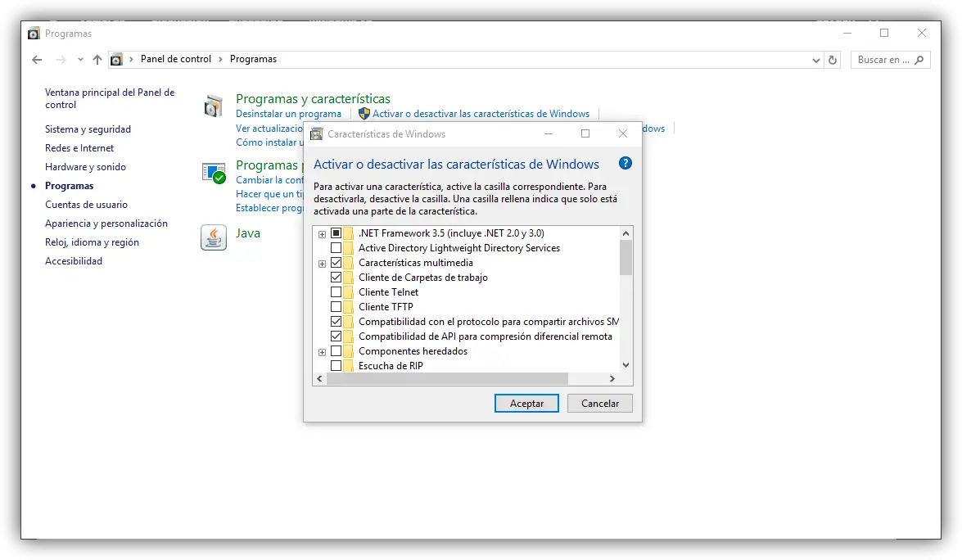This screenshot has height=560, width=962.
Task: Click Activar o desactivar las características link
Action: click(x=481, y=114)
